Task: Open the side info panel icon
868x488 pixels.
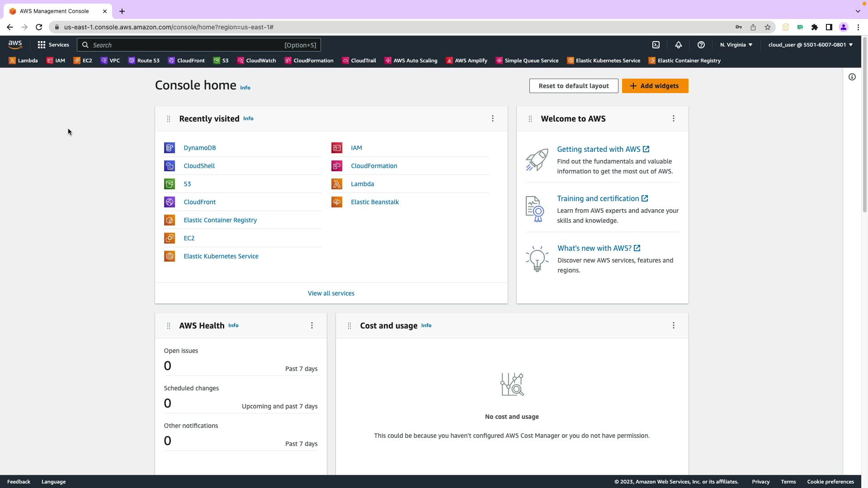Action: point(852,77)
